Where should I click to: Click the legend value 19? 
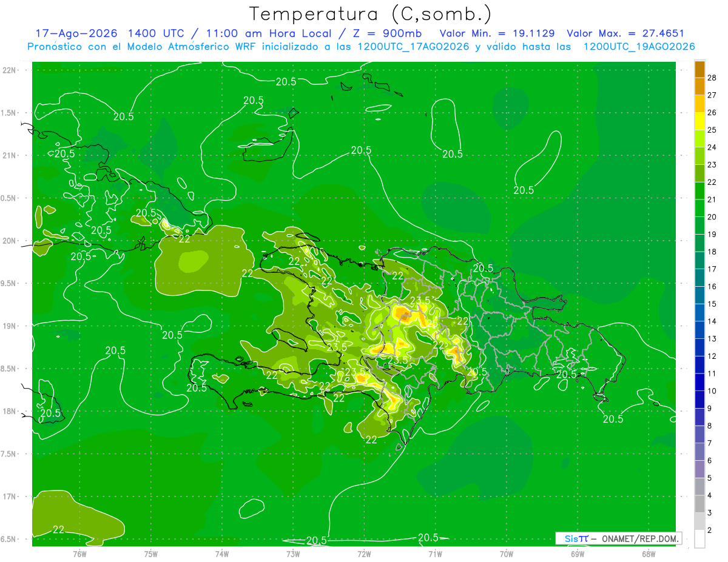(712, 234)
